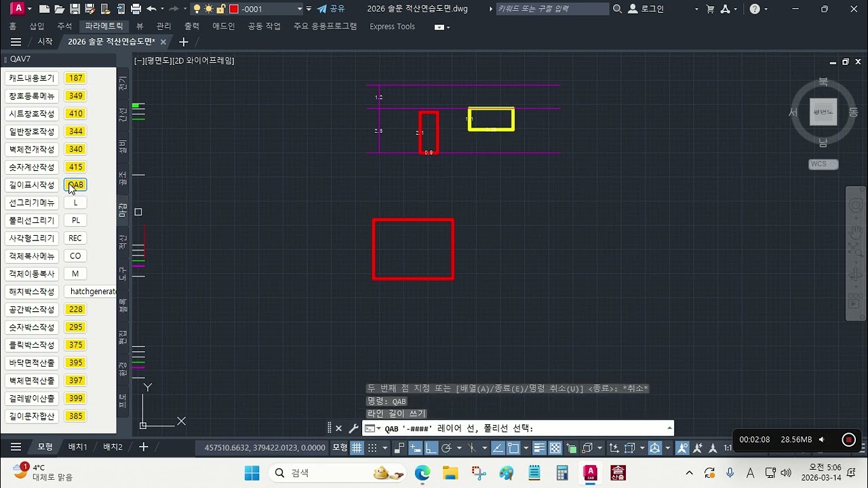The width and height of the screenshot is (868, 488).
Task: Open the 삽입 ribbon tab
Action: [37, 26]
